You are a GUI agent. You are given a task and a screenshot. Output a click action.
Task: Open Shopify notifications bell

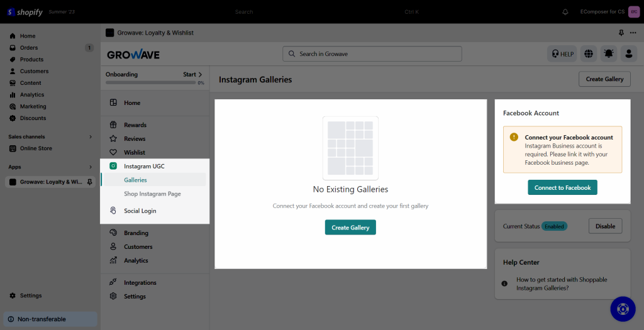565,12
